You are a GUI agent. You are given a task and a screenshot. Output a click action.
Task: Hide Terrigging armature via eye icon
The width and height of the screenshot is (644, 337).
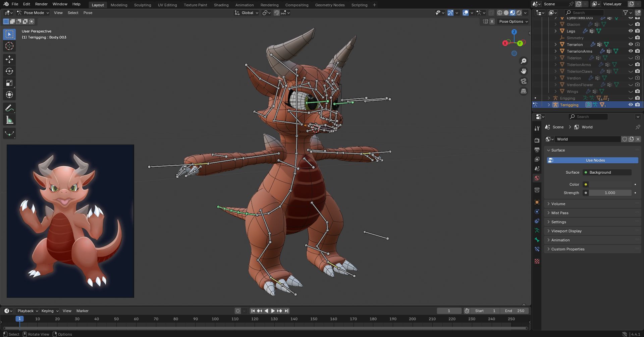pos(631,105)
